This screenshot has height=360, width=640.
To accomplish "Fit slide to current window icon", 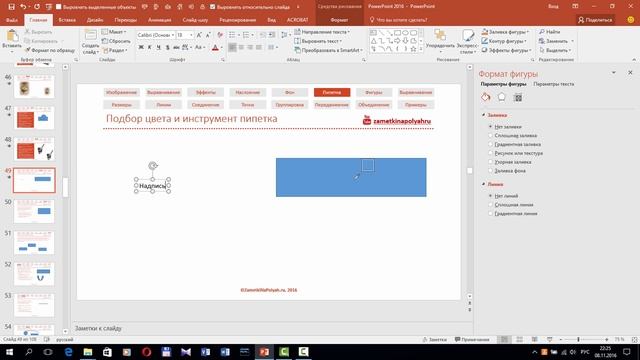I will point(634,340).
